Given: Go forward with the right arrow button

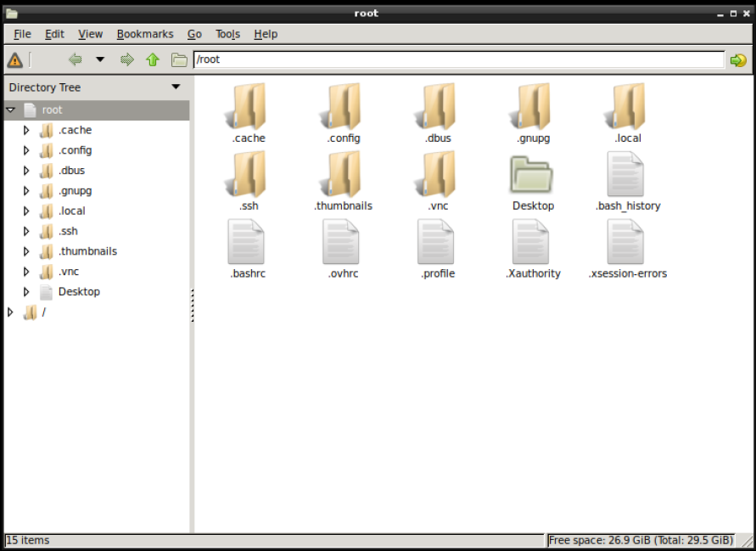Looking at the screenshot, I should (126, 59).
